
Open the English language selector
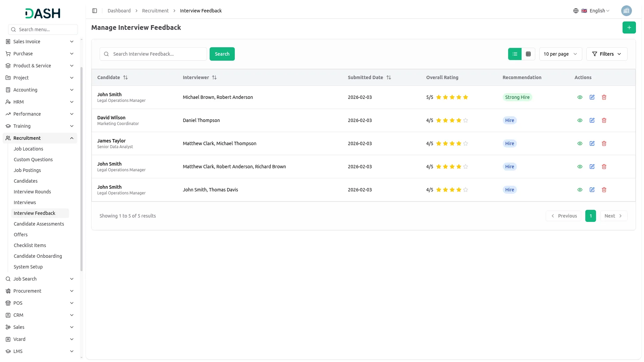pyautogui.click(x=596, y=11)
